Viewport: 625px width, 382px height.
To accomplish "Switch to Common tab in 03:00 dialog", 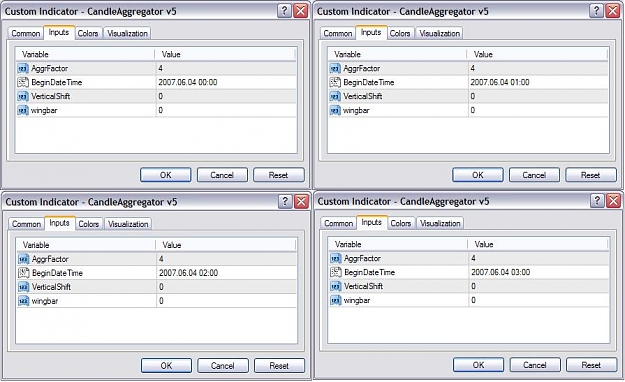I will [339, 223].
